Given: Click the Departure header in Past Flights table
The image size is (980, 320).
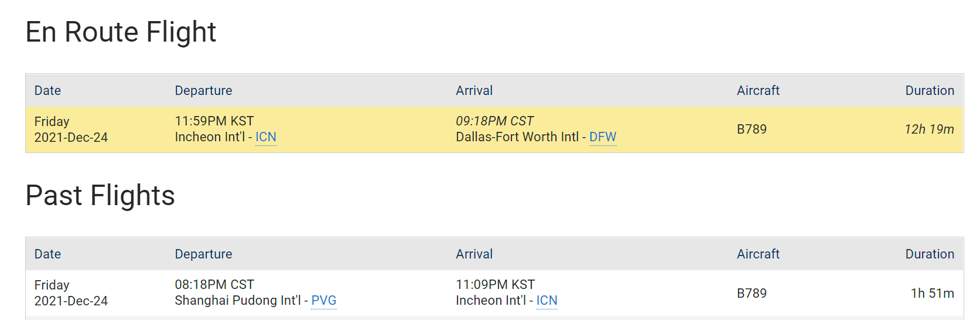Looking at the screenshot, I should (x=203, y=254).
